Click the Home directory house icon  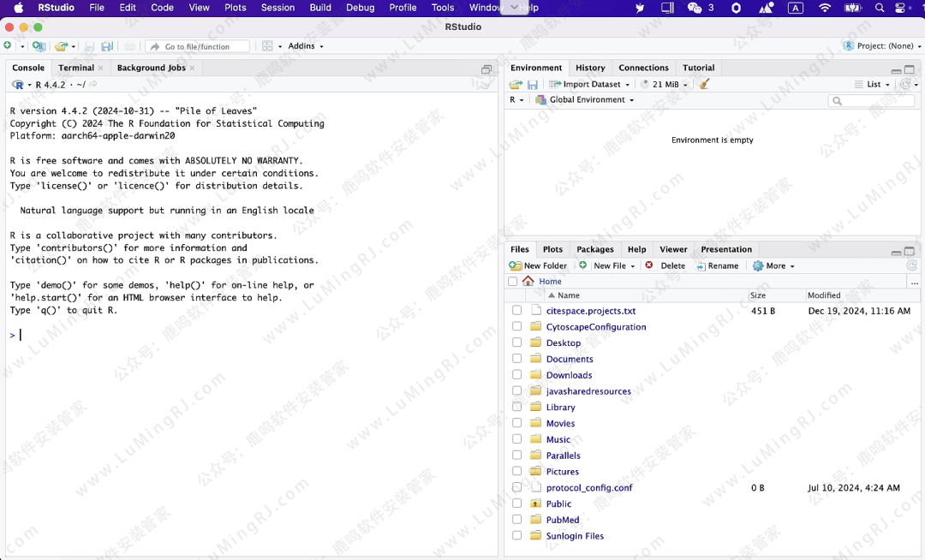point(528,281)
